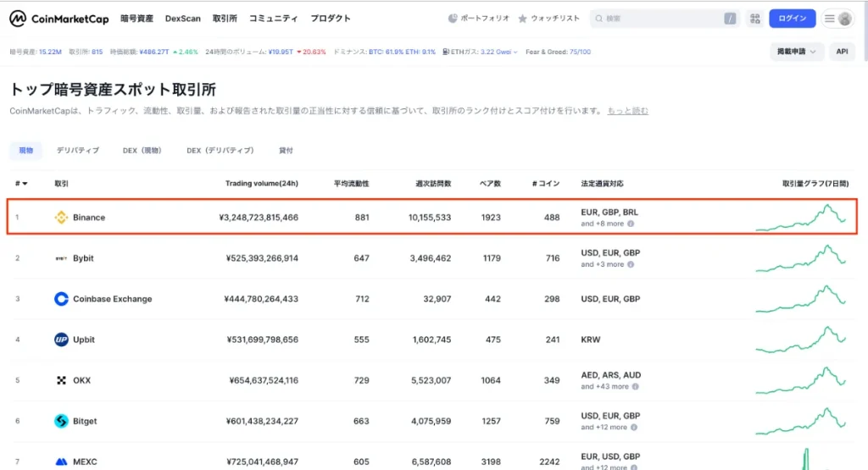Click the 15.22M cryptocurrencies count
The image size is (868, 470).
coord(50,52)
